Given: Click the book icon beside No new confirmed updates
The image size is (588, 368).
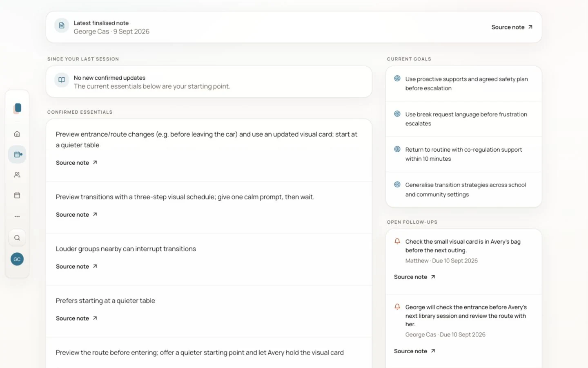Looking at the screenshot, I should pyautogui.click(x=62, y=80).
